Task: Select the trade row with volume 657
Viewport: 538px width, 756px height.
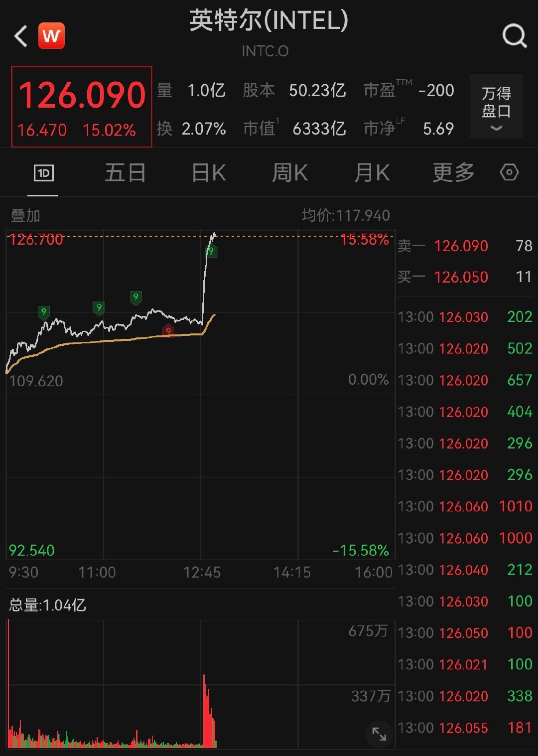Action: click(465, 380)
